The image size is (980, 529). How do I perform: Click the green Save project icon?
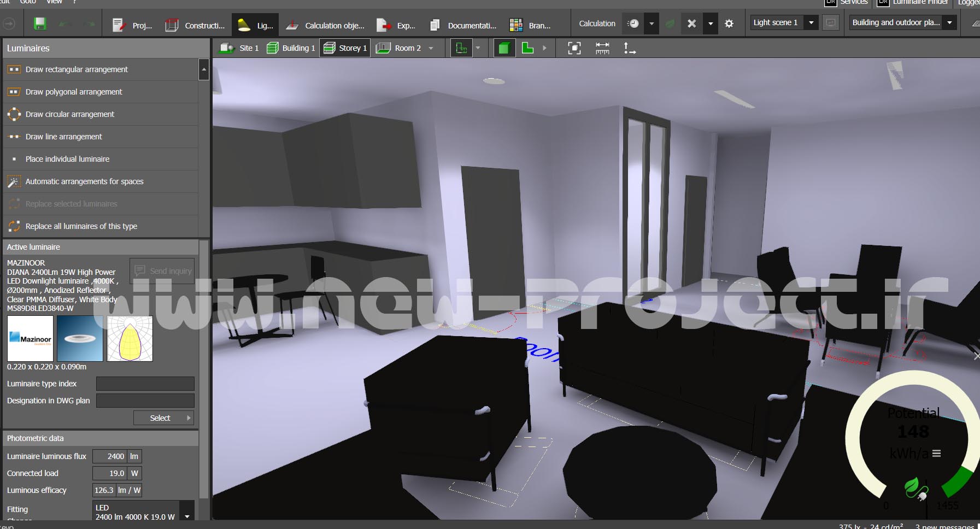pyautogui.click(x=40, y=23)
